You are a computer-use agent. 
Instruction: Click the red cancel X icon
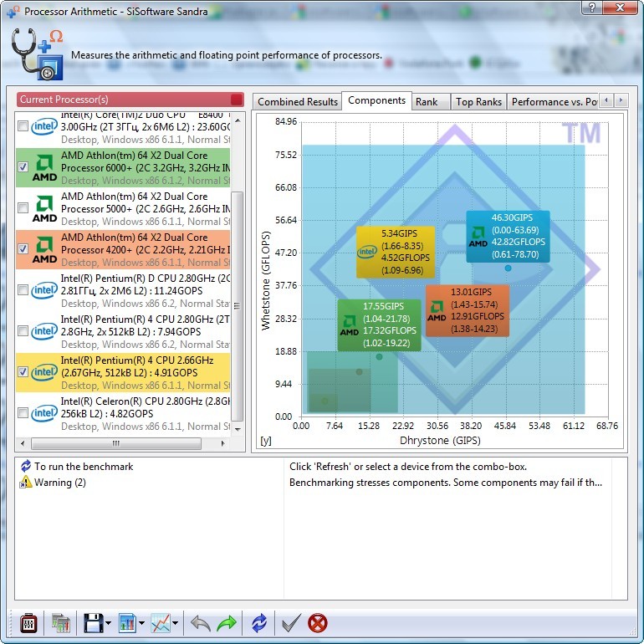tap(318, 623)
